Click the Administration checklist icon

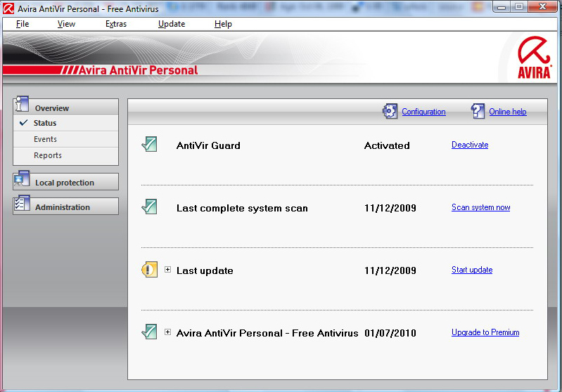(22, 203)
